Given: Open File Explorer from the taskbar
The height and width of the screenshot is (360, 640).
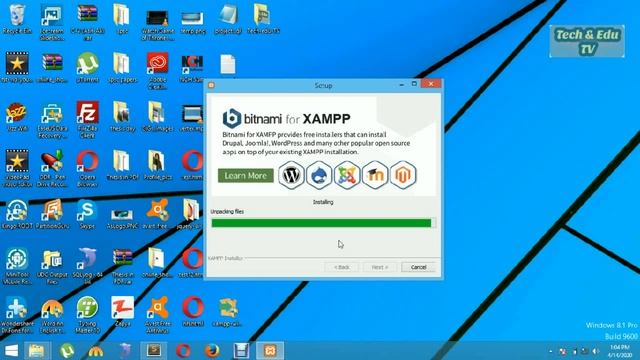Looking at the screenshot, I should coord(37,351).
